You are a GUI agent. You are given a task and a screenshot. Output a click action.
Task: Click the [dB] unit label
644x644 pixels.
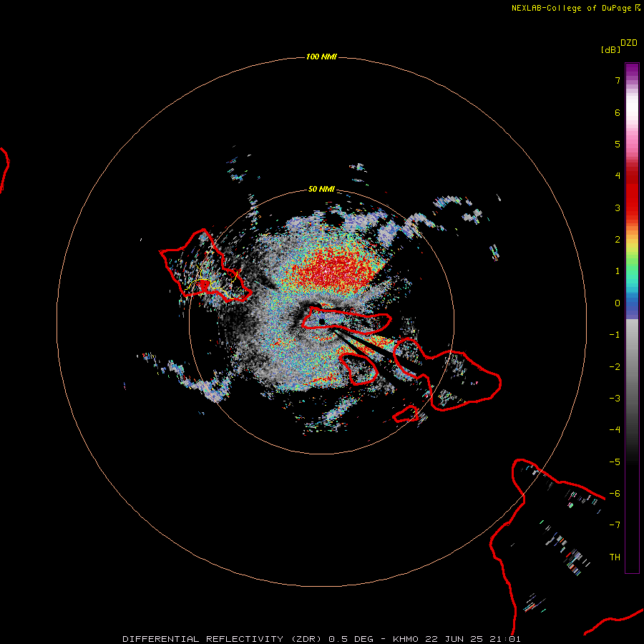point(610,49)
